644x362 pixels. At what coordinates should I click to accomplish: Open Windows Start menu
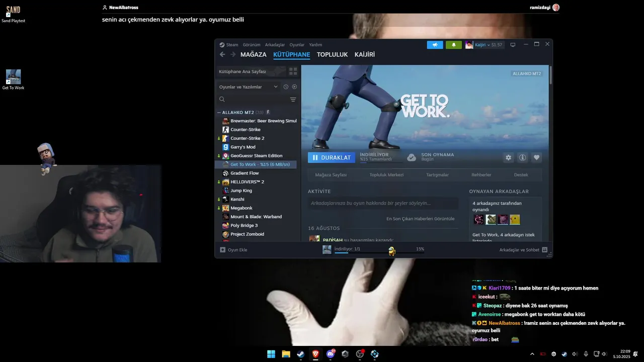271,354
